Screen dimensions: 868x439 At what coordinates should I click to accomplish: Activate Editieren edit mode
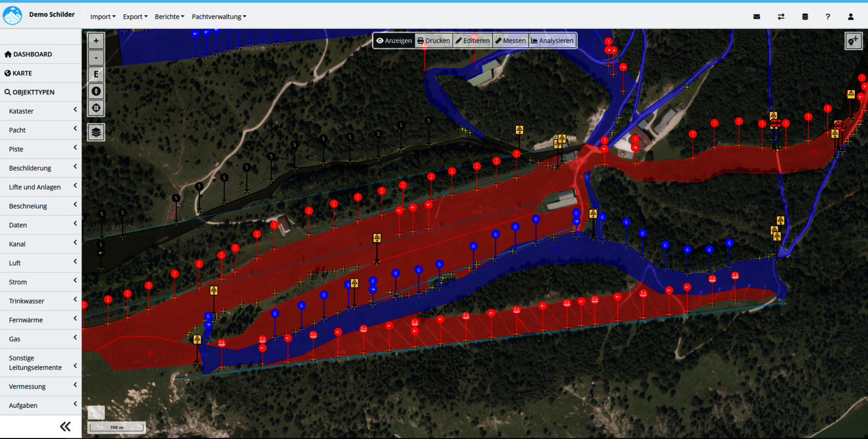tap(473, 41)
